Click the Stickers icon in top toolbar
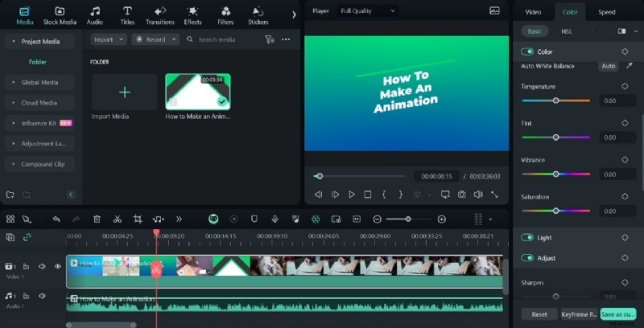The width and height of the screenshot is (644, 328). point(258,11)
